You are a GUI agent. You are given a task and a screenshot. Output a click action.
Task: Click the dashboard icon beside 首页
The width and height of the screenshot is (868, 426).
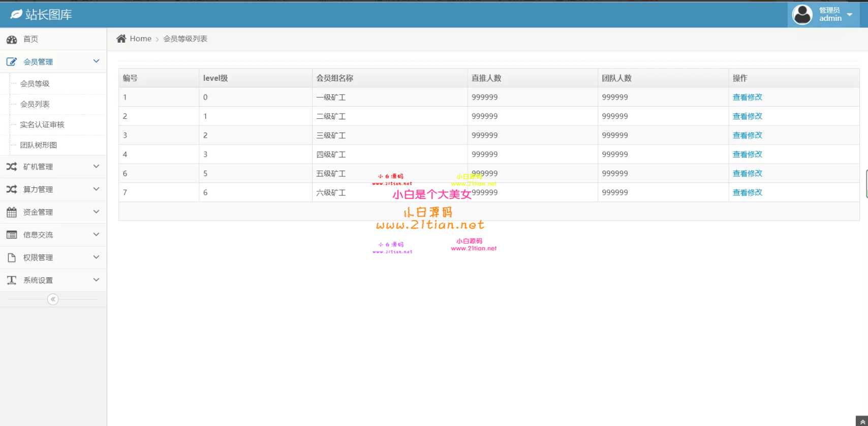pyautogui.click(x=12, y=39)
